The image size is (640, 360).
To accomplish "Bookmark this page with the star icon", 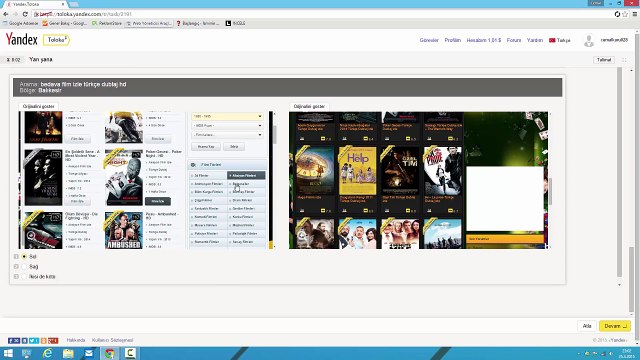I will point(625,14).
